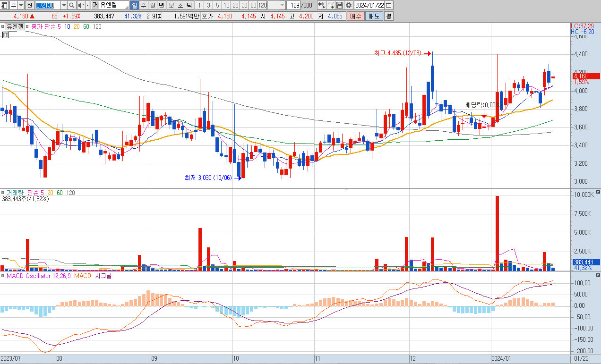
Task: Click the speaker sound alert icon
Action: [x=81, y=5]
